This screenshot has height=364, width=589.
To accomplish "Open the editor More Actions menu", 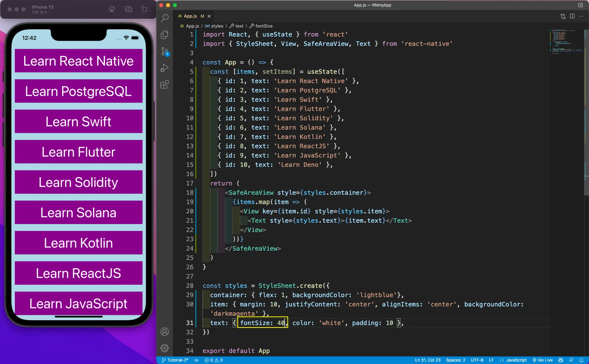I will pyautogui.click(x=581, y=16).
